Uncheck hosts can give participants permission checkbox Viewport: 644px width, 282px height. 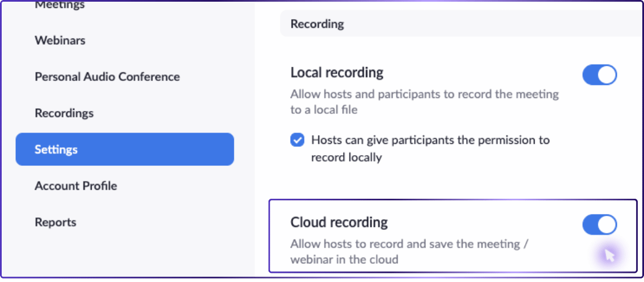[x=297, y=140]
